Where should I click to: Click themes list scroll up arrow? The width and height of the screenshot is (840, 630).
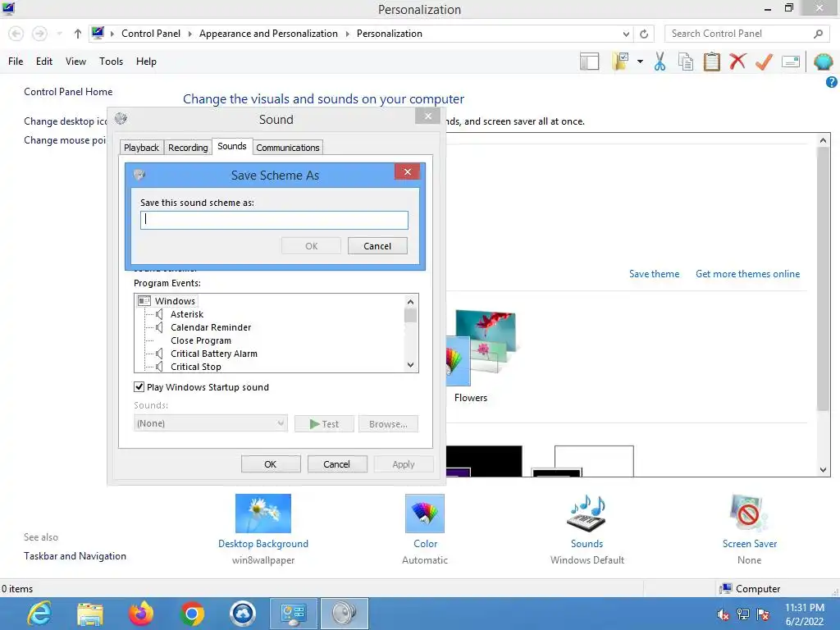(823, 140)
